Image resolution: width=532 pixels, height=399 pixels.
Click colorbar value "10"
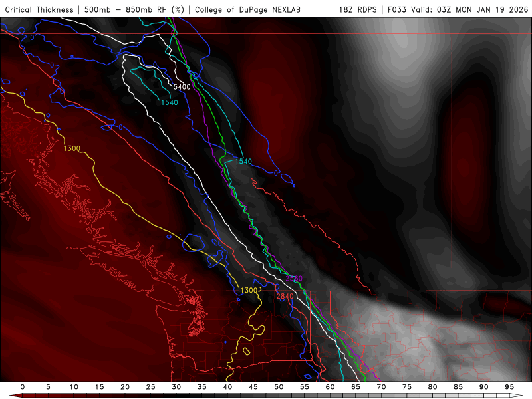[74, 387]
